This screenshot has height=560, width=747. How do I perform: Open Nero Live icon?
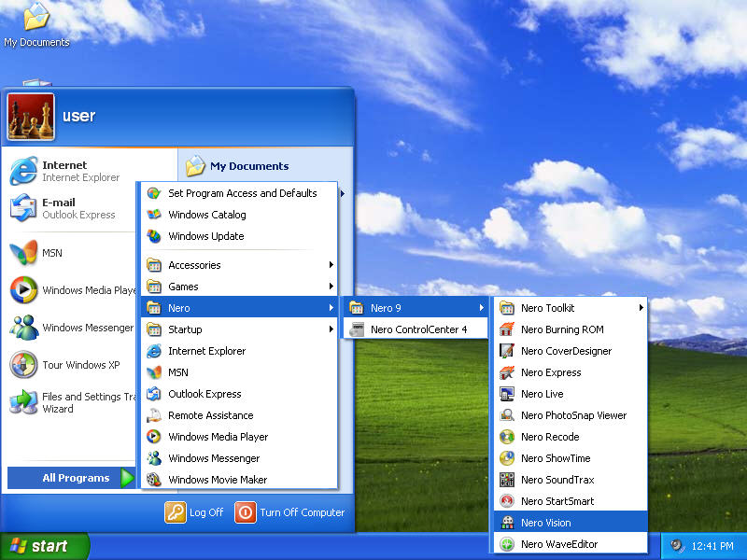(507, 394)
